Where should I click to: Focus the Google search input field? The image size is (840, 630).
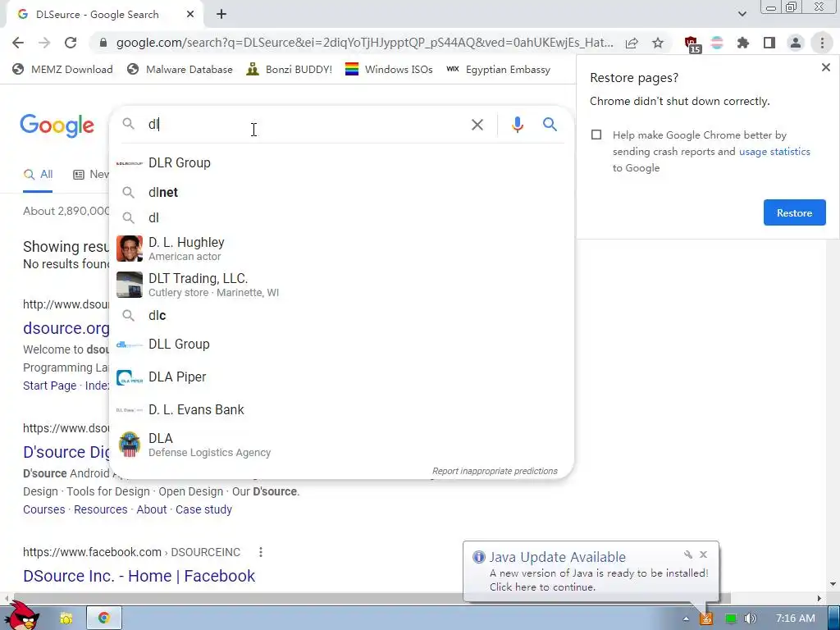(x=305, y=125)
